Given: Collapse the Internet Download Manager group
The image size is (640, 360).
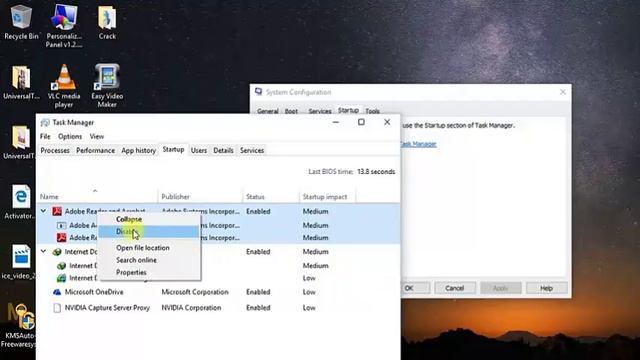Looking at the screenshot, I should (43, 251).
